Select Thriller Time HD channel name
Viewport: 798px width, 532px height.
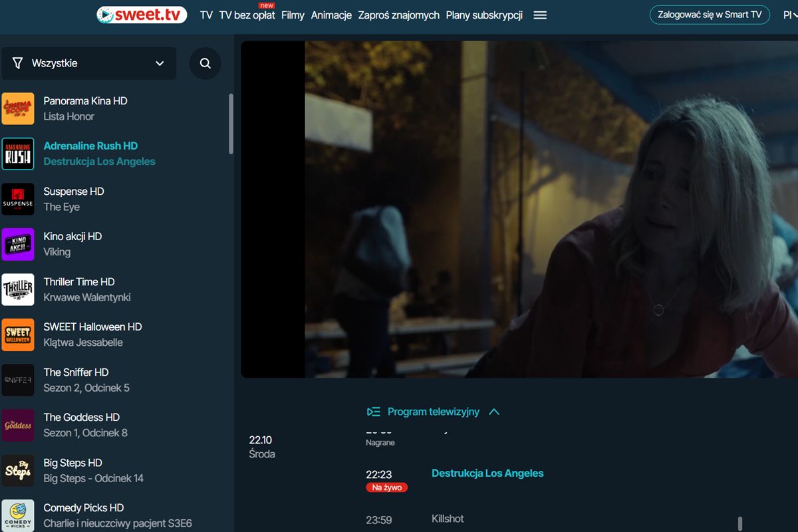[79, 282]
